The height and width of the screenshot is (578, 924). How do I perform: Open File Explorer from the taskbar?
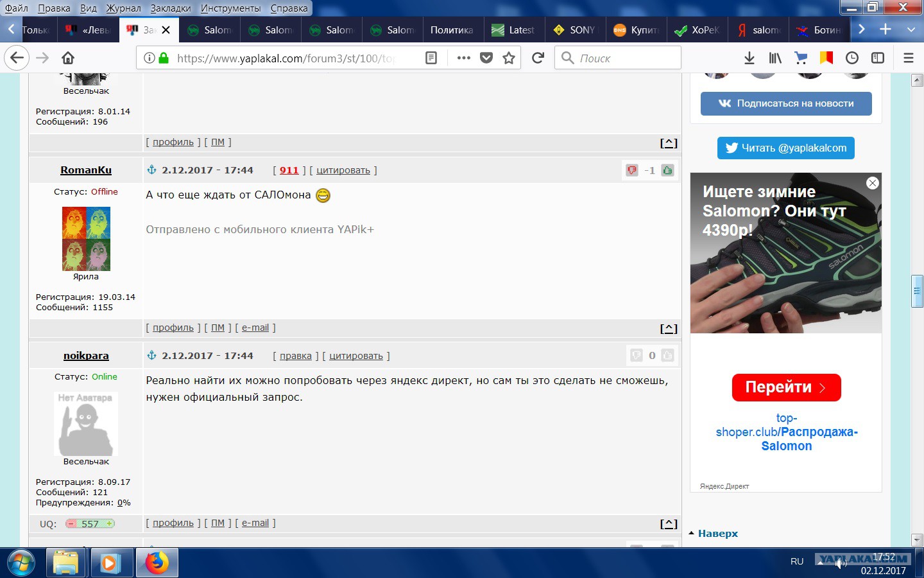(65, 564)
